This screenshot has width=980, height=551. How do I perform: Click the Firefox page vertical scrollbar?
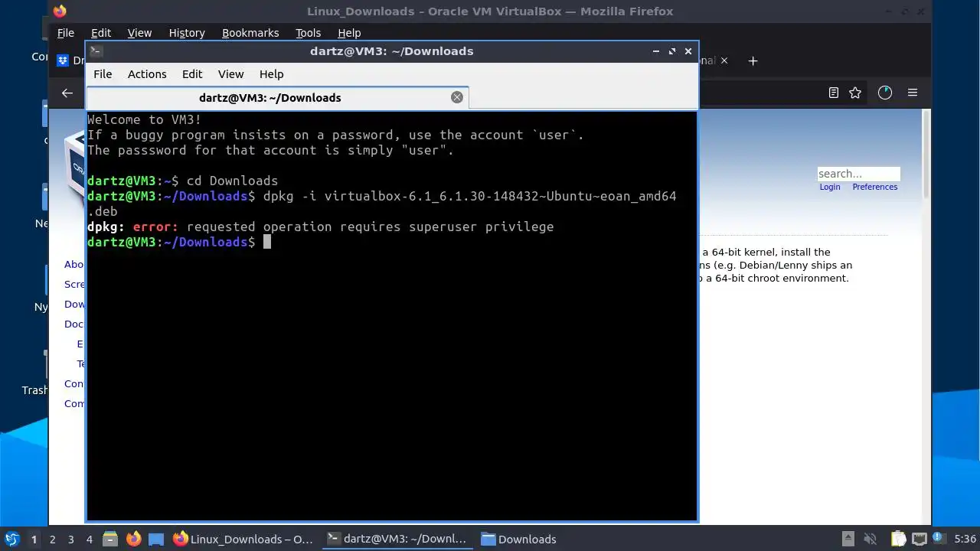point(926,153)
